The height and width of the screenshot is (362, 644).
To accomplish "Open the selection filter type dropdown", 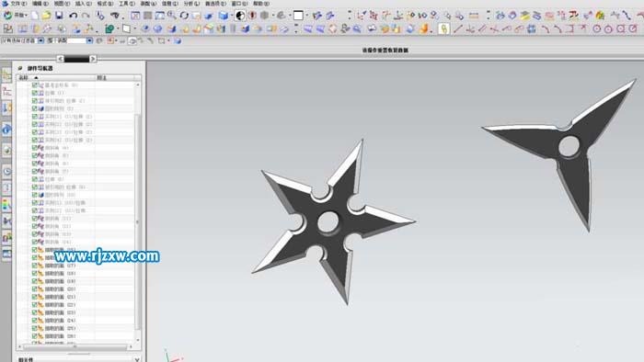I will pyautogui.click(x=41, y=40).
